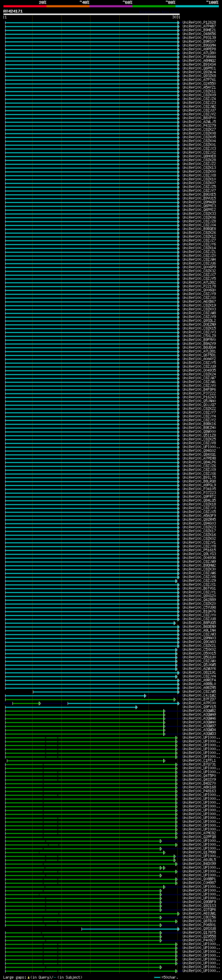Open the UniRef100_P43279 hit label
This screenshot has height=980, width=222.
point(199,125)
